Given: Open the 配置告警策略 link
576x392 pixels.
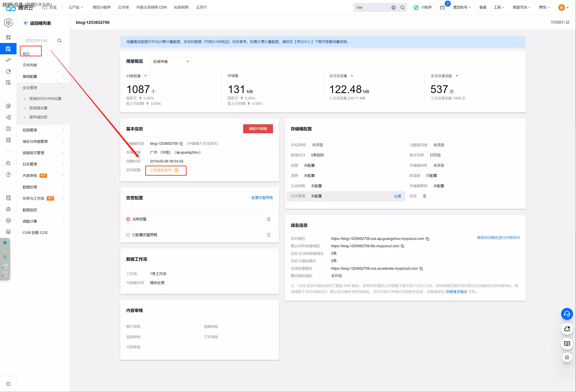Looking at the screenshot, I should coord(262,198).
